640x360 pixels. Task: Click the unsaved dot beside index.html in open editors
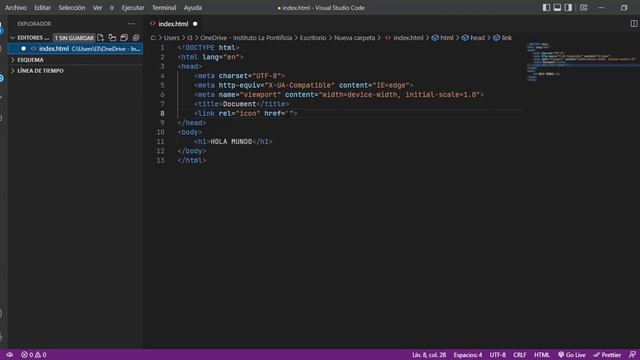point(23,49)
